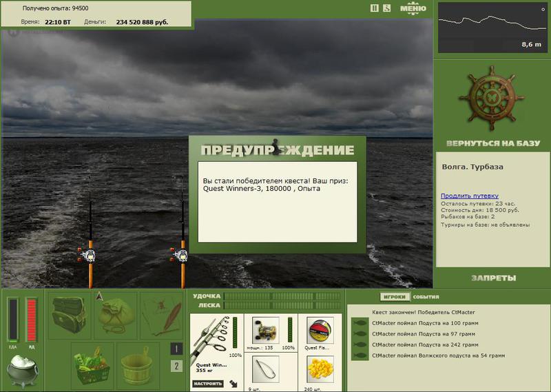Click the reel condition bar reading 100%
This screenshot has height=392, width=551.
coord(290,329)
